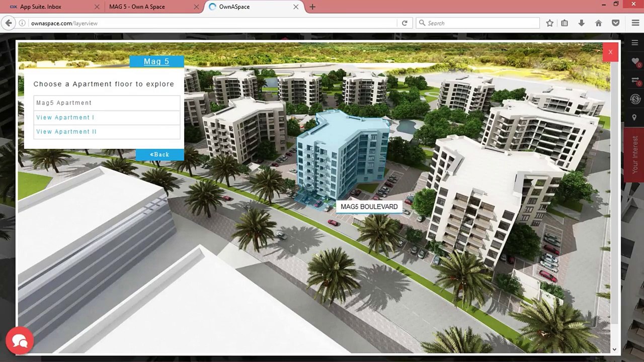Go back with the Back button
This screenshot has height=362, width=644.
(x=159, y=154)
